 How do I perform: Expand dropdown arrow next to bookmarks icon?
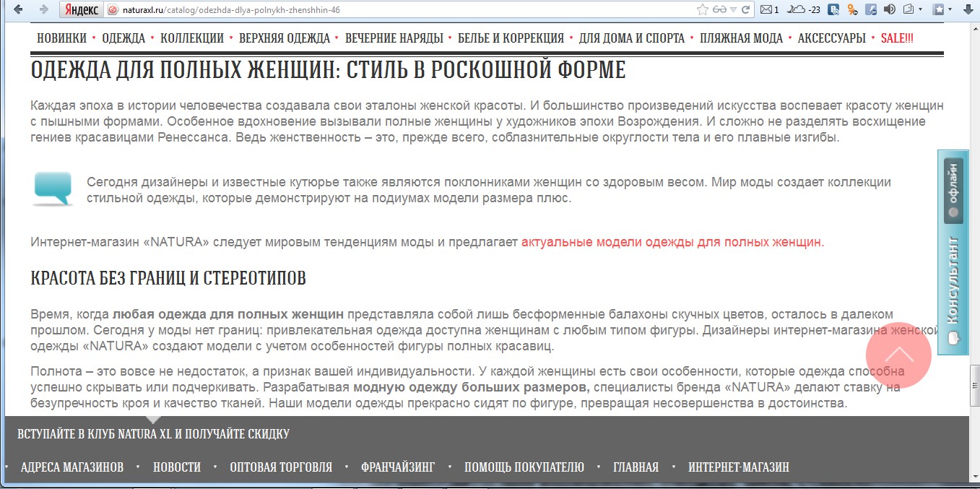coord(951,10)
